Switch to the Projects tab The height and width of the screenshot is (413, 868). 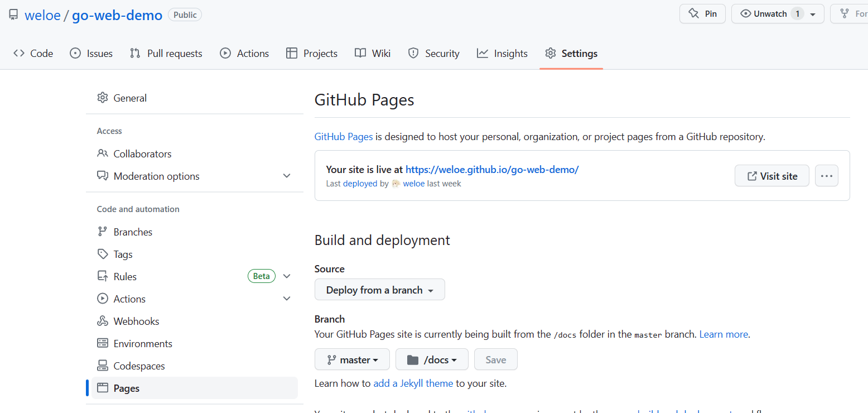(x=312, y=54)
